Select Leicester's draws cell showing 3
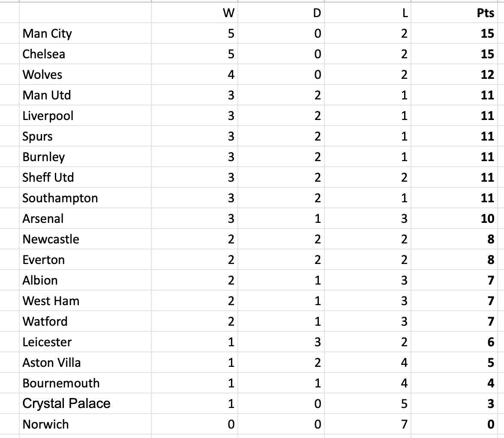Image resolution: width=504 pixels, height=438 pixels. click(x=281, y=342)
